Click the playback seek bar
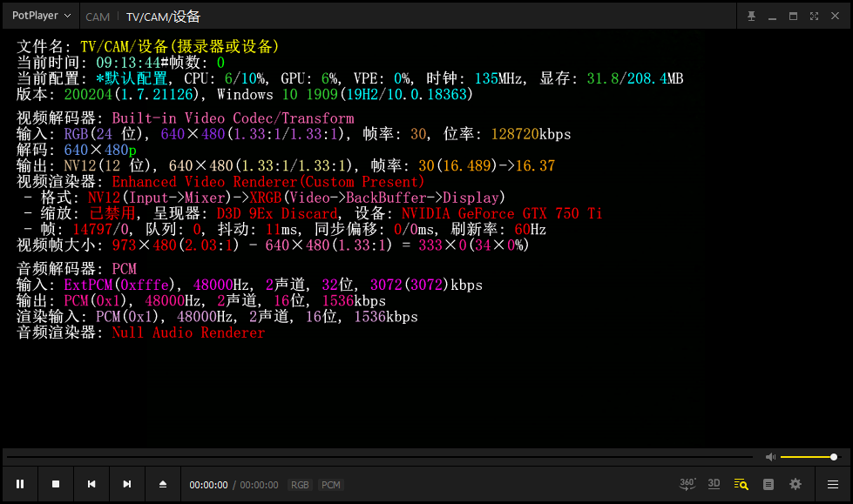Image resolution: width=853 pixels, height=504 pixels. pyautogui.click(x=379, y=457)
